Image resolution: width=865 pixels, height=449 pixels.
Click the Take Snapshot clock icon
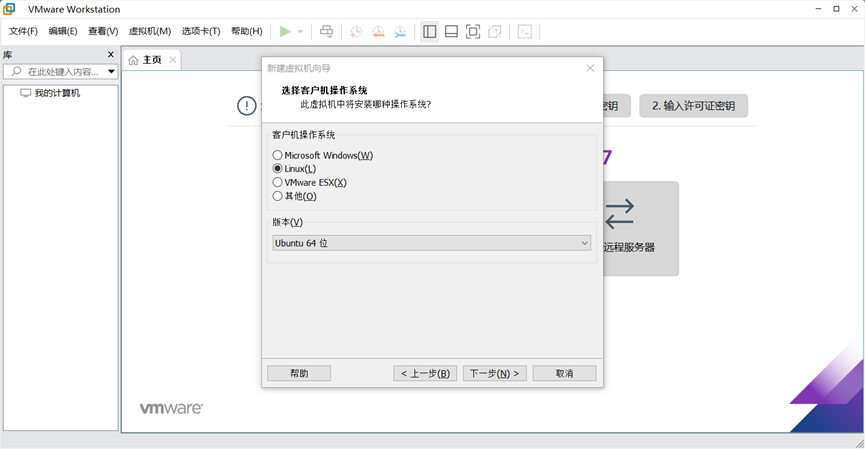[x=356, y=31]
